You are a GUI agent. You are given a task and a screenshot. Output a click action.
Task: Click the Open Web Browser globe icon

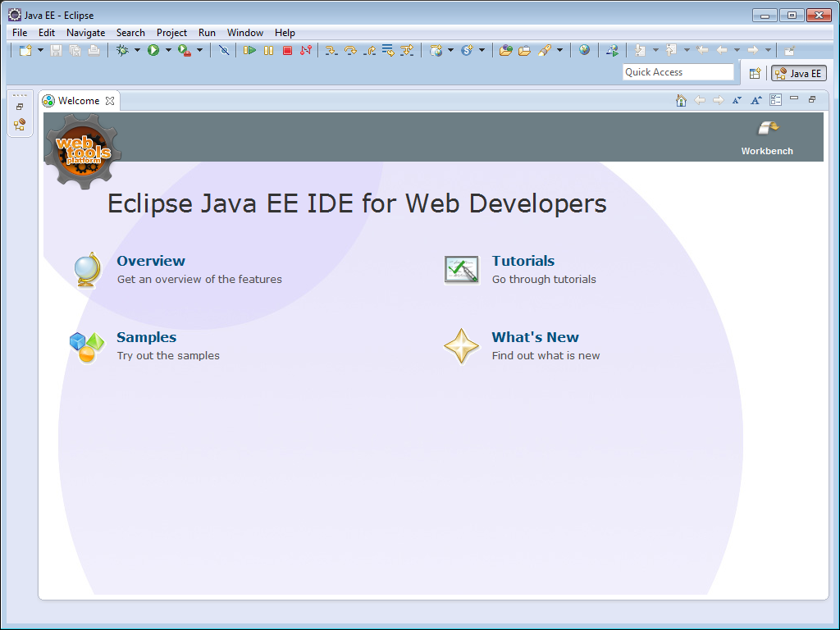tap(584, 50)
